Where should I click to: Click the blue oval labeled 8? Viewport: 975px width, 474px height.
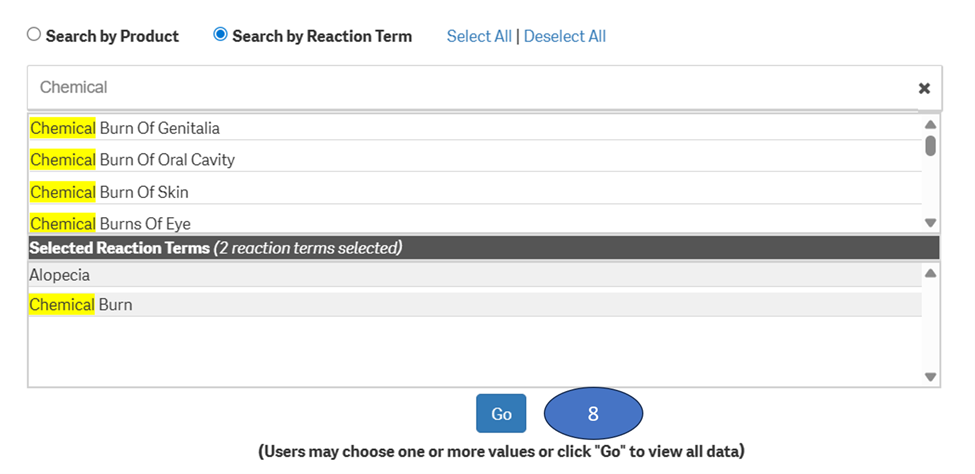point(593,413)
